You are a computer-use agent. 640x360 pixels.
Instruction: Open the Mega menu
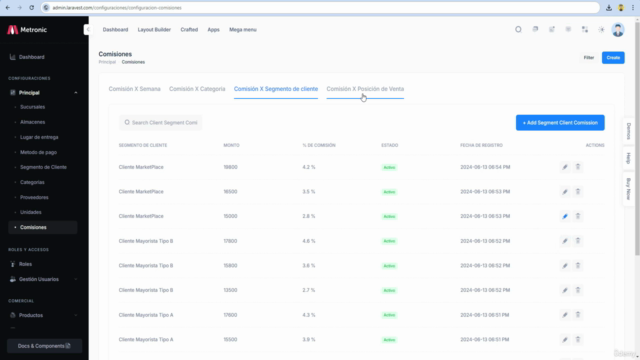click(x=243, y=29)
